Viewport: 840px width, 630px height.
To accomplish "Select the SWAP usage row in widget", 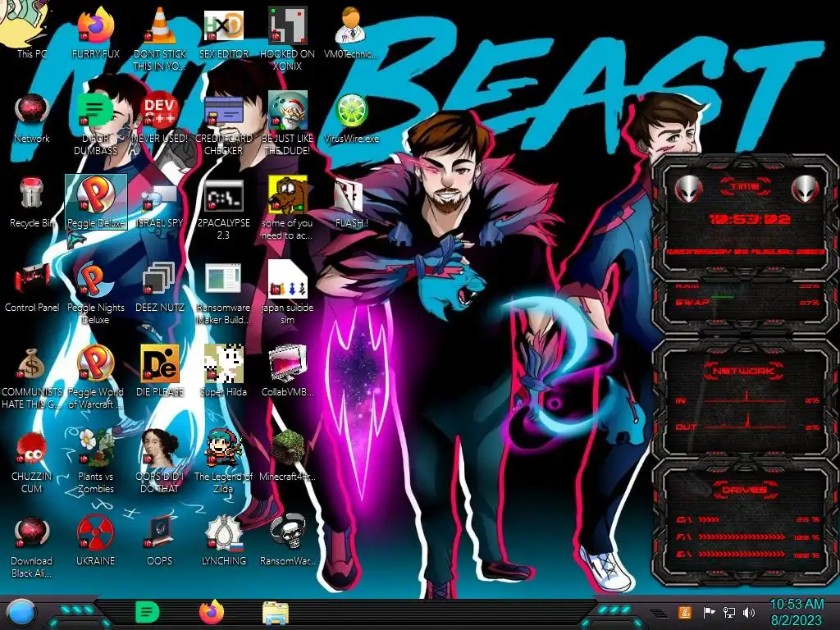I will [747, 303].
